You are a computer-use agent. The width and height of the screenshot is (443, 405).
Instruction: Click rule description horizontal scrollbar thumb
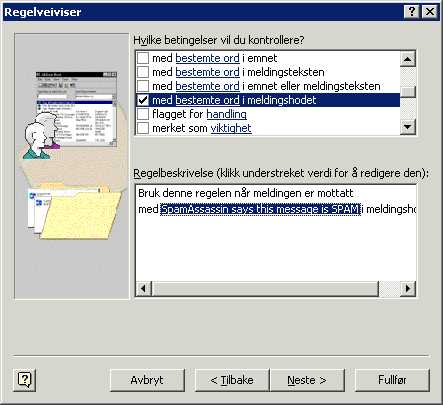pos(265,288)
